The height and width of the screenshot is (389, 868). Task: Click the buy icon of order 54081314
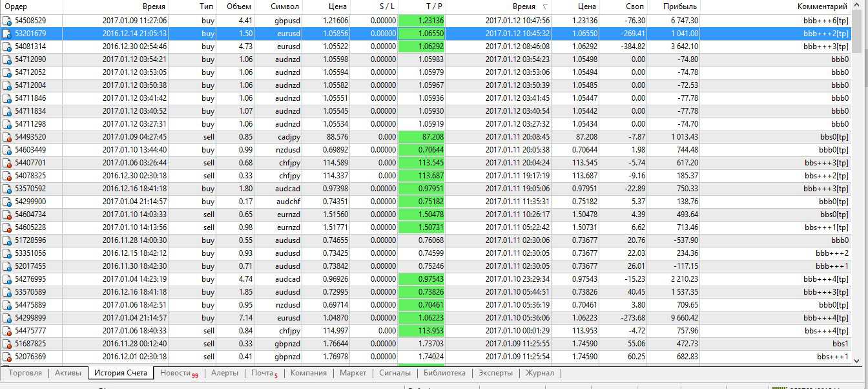(7, 47)
